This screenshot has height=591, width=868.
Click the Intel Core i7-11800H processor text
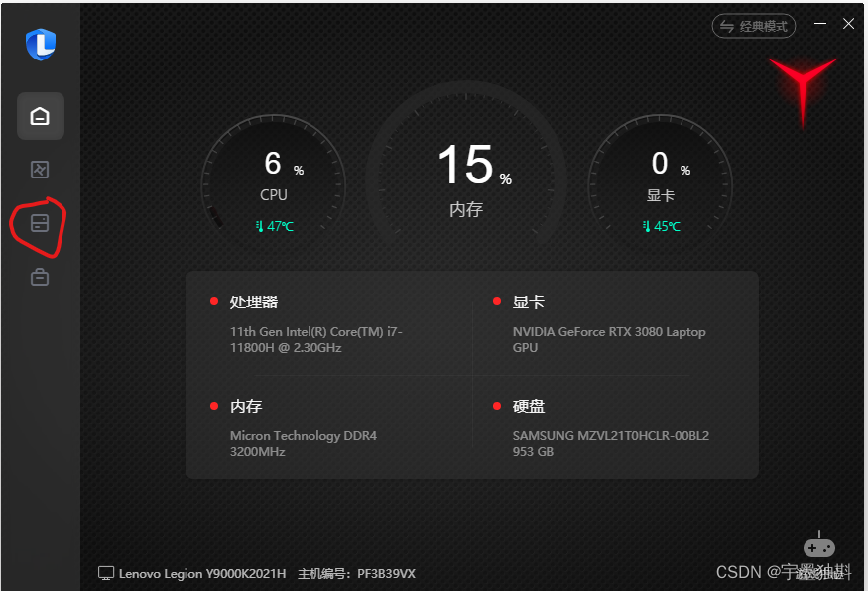(x=316, y=340)
